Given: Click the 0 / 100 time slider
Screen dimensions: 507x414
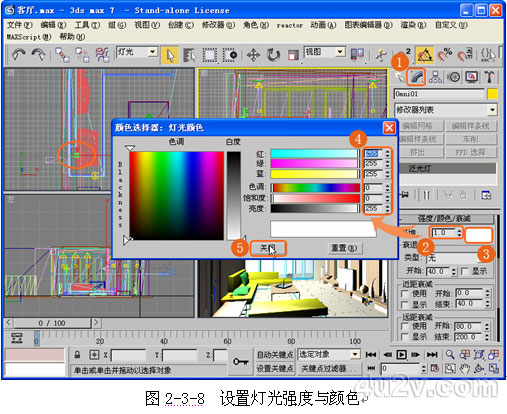Looking at the screenshot, I should pyautogui.click(x=52, y=323).
